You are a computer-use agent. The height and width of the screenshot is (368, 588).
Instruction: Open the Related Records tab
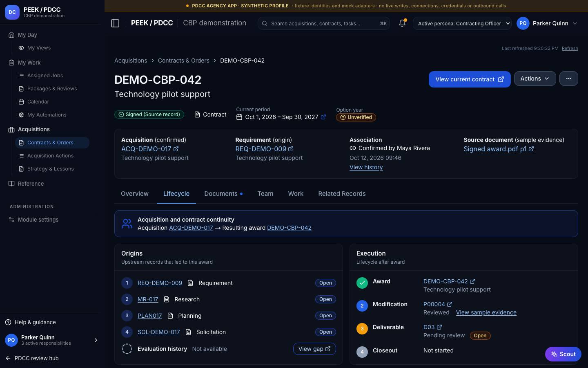(342, 194)
